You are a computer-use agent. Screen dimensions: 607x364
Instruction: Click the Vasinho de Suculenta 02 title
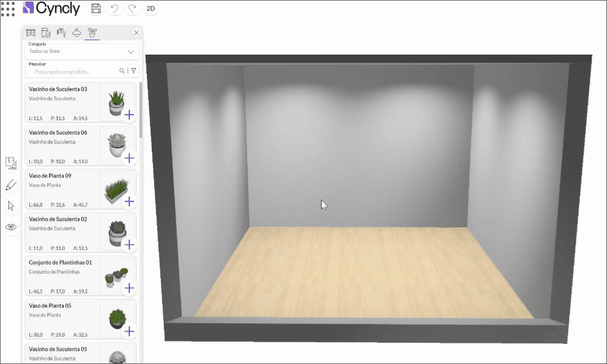tap(58, 219)
